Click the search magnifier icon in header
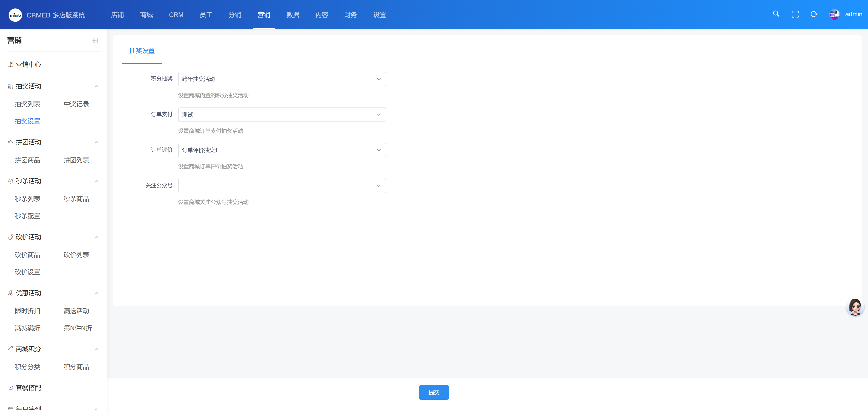868x415 pixels. [x=776, y=14]
